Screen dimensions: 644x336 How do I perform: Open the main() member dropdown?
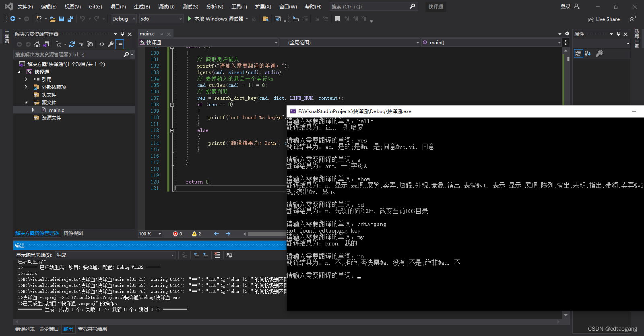point(491,42)
